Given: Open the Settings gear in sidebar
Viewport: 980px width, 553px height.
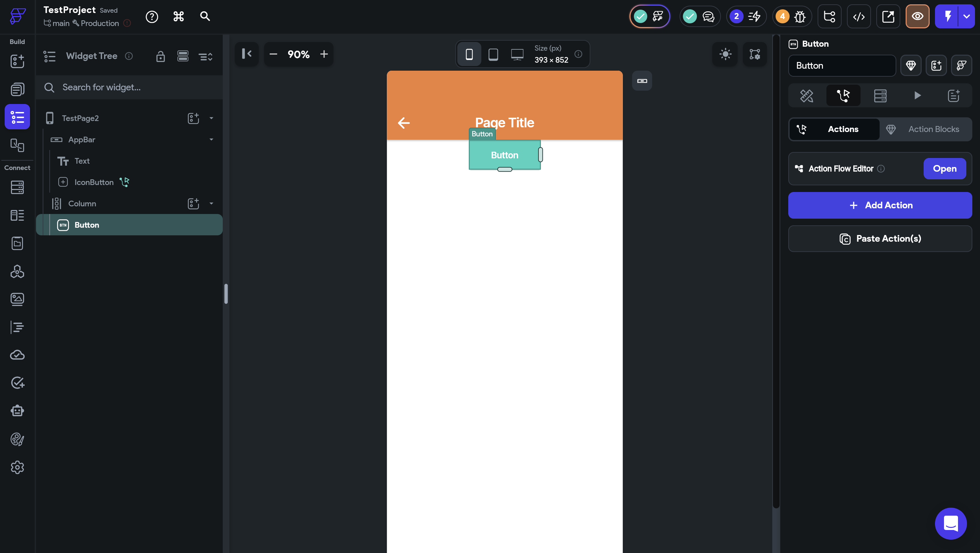Looking at the screenshot, I should point(17,467).
